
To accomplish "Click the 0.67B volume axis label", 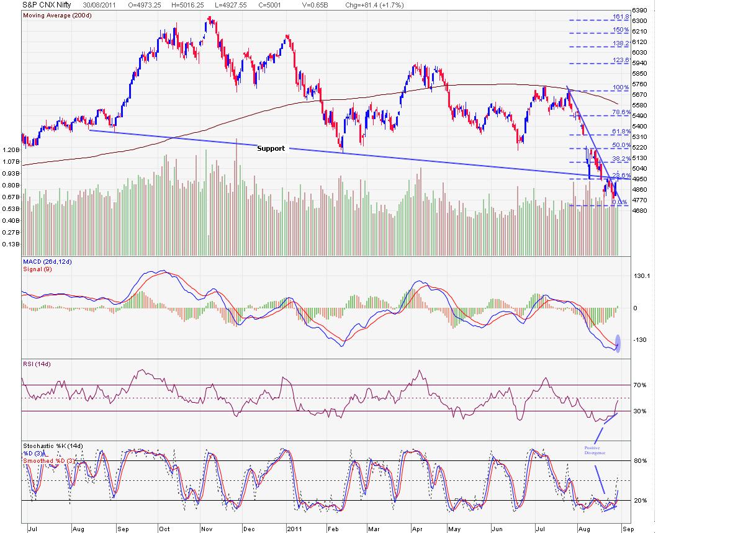I will pyautogui.click(x=11, y=197).
